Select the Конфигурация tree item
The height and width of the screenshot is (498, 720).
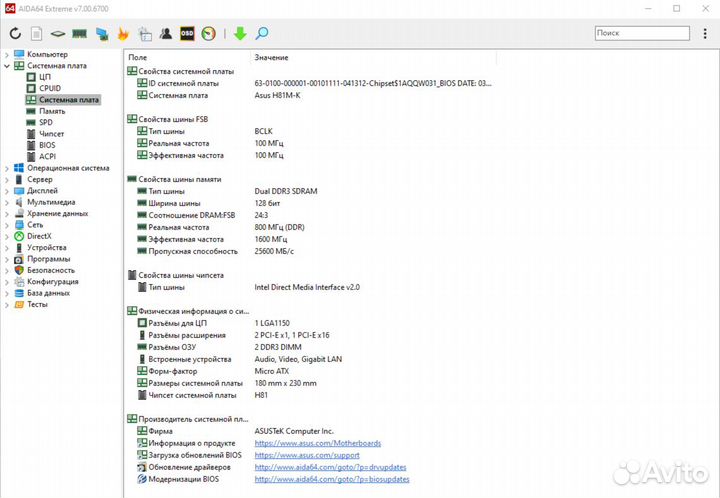tap(52, 282)
